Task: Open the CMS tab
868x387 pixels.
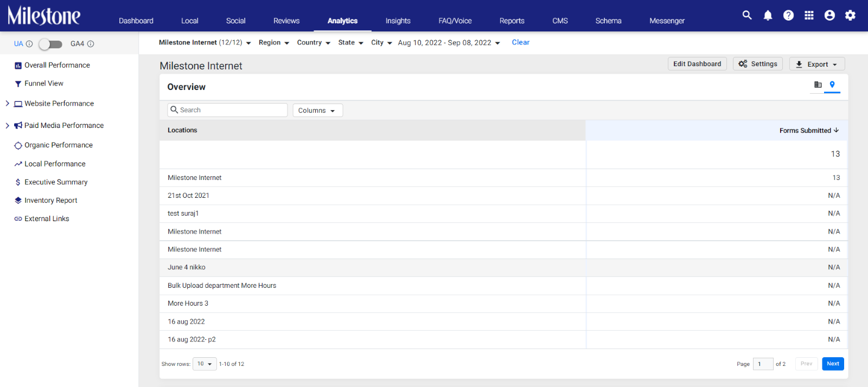Action: pos(560,21)
